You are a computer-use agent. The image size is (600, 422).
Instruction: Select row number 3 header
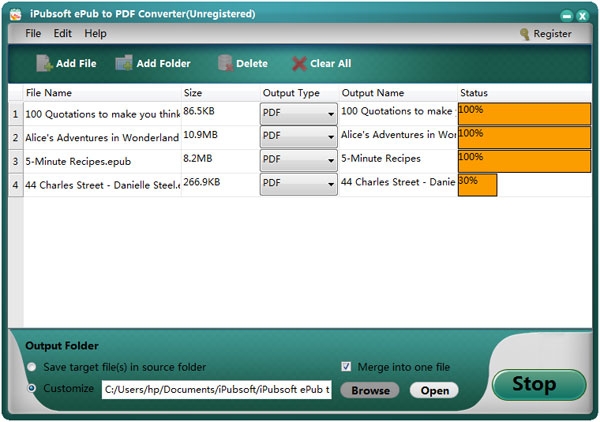coord(15,161)
